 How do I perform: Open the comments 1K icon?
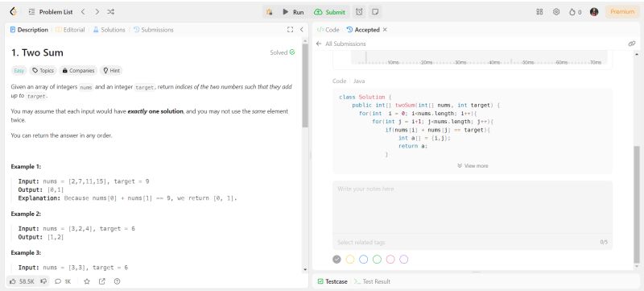pos(63,281)
